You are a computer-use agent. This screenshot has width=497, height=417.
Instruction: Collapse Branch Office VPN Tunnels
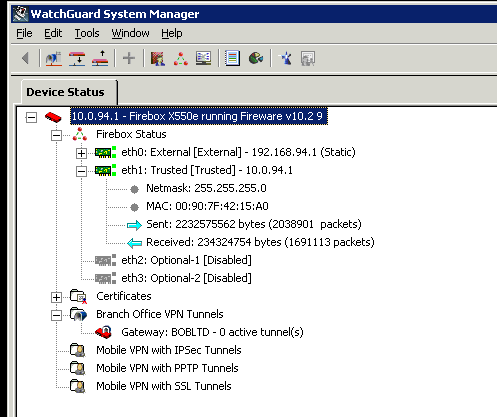[56, 315]
